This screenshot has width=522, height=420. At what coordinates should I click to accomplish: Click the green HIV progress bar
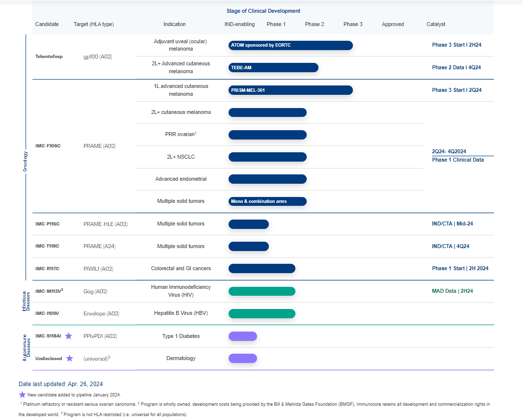click(x=261, y=291)
